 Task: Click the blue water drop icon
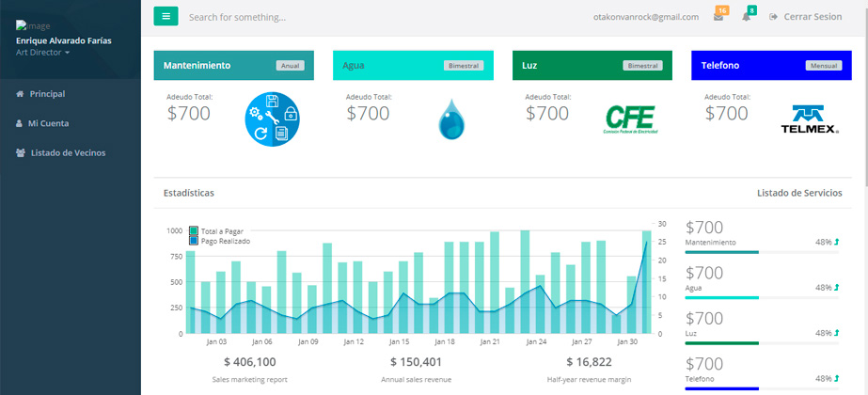tap(451, 120)
